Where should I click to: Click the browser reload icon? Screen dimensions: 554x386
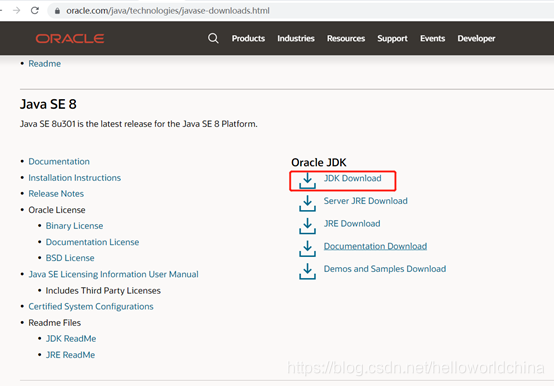35,11
